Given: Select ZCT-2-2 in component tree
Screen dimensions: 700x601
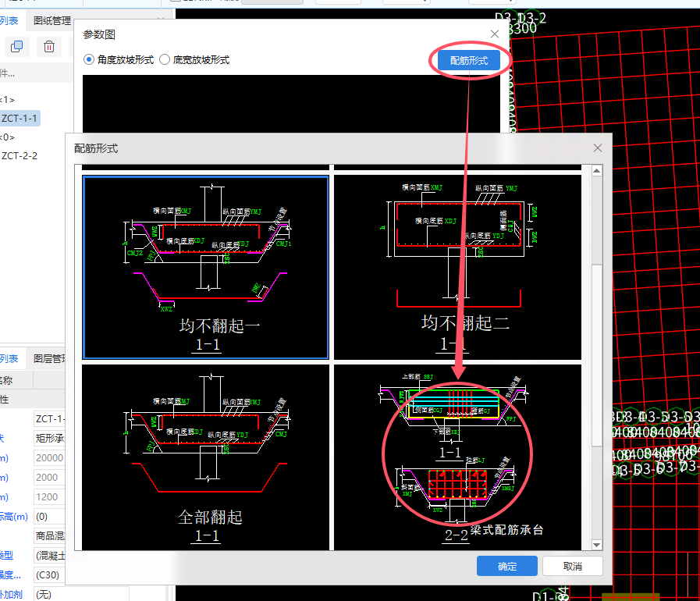Looking at the screenshot, I should pyautogui.click(x=20, y=156).
